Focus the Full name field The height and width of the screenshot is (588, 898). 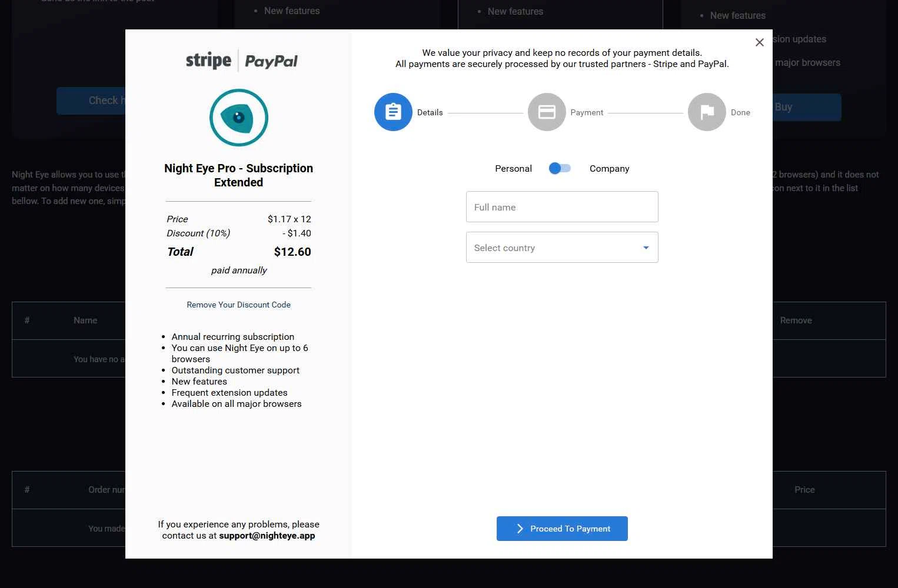[562, 206]
